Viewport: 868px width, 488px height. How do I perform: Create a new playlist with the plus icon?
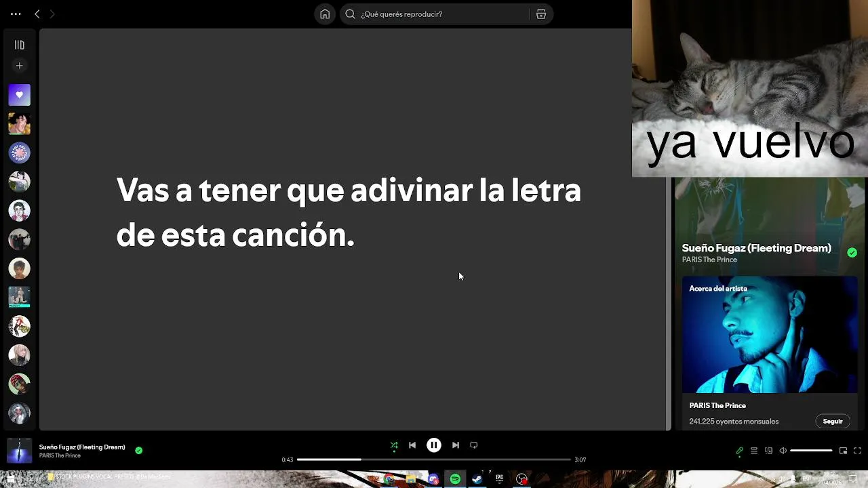[19, 66]
